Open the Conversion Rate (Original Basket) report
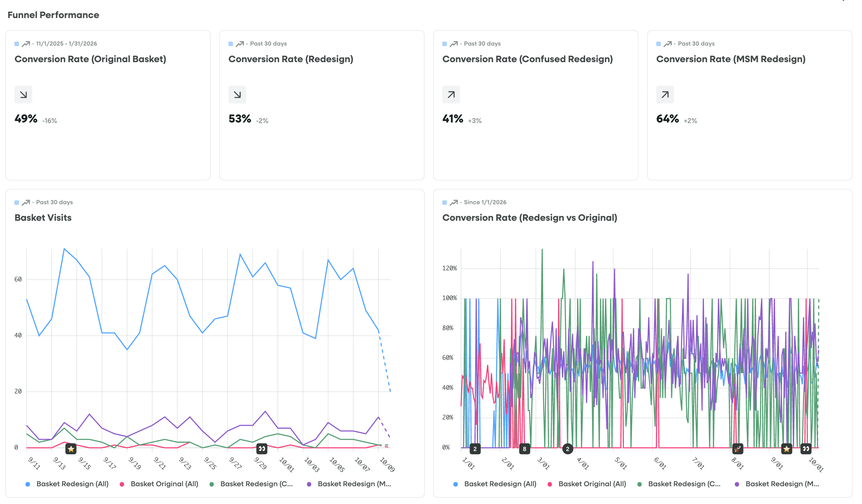862x504 pixels. tap(90, 59)
